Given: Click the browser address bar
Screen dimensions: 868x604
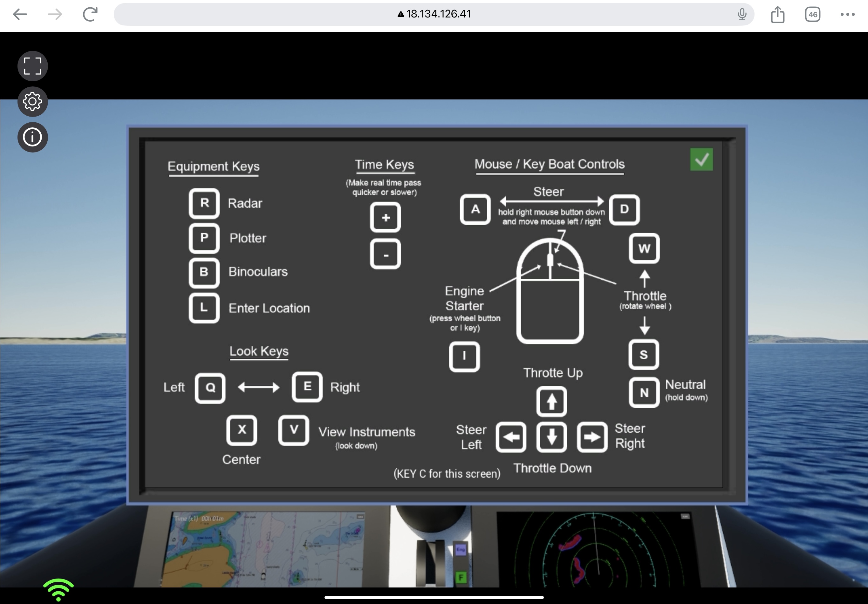Looking at the screenshot, I should (434, 14).
